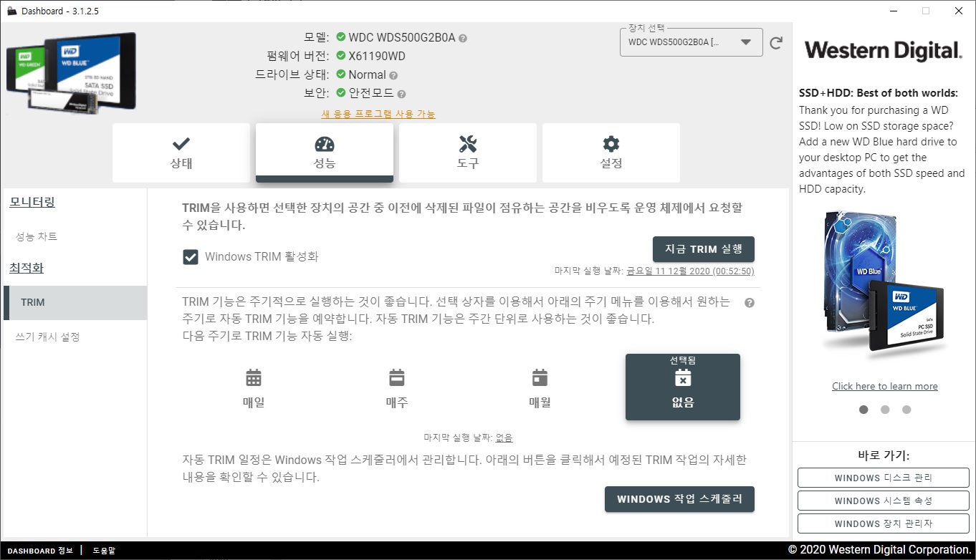This screenshot has height=560, width=976.
Task: Open DASHBOARD 정보 in the footer
Action: (40, 551)
